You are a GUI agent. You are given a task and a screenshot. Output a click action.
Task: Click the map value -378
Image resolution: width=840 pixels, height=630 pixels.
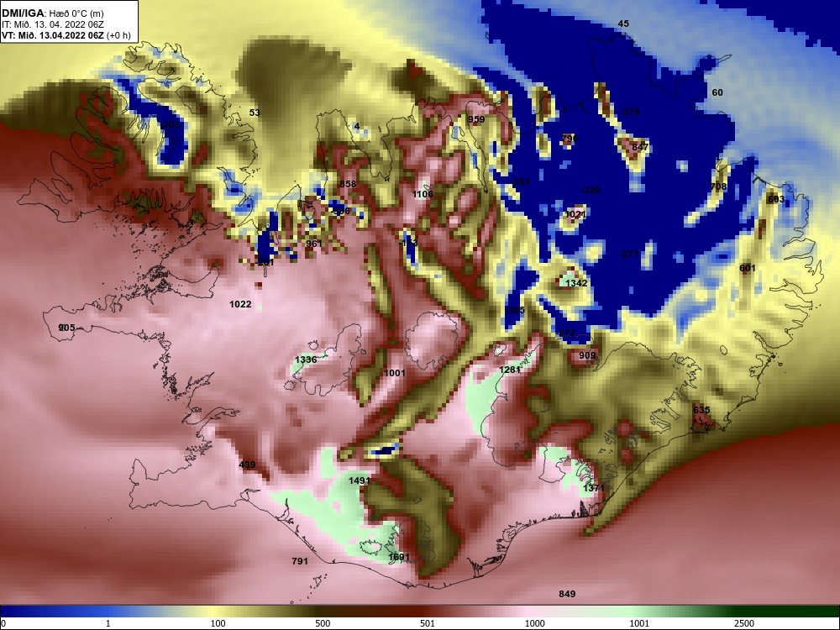pos(630,112)
